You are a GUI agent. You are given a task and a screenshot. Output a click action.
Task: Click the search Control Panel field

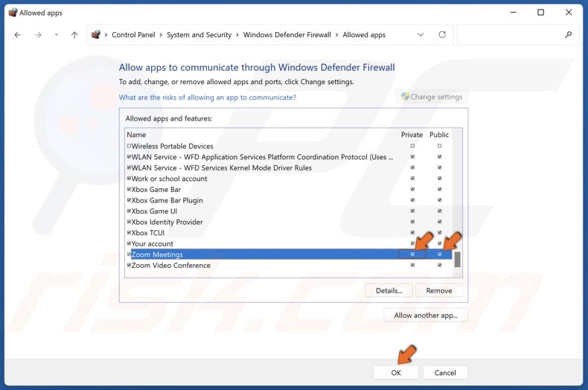(x=518, y=34)
